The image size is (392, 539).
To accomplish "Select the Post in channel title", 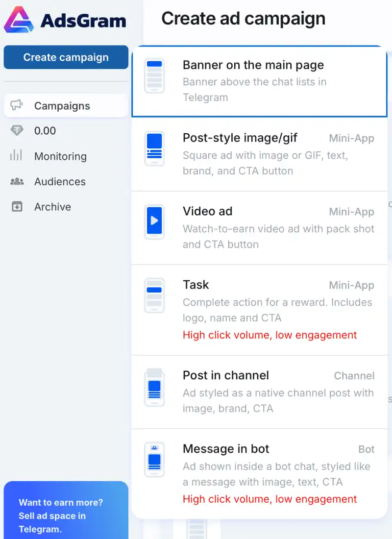I will coord(226,375).
